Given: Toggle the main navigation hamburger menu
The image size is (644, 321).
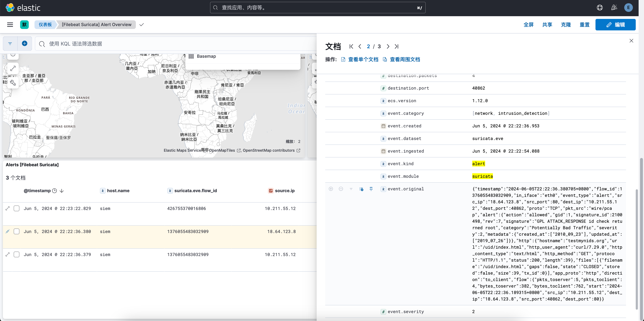Looking at the screenshot, I should (10, 24).
